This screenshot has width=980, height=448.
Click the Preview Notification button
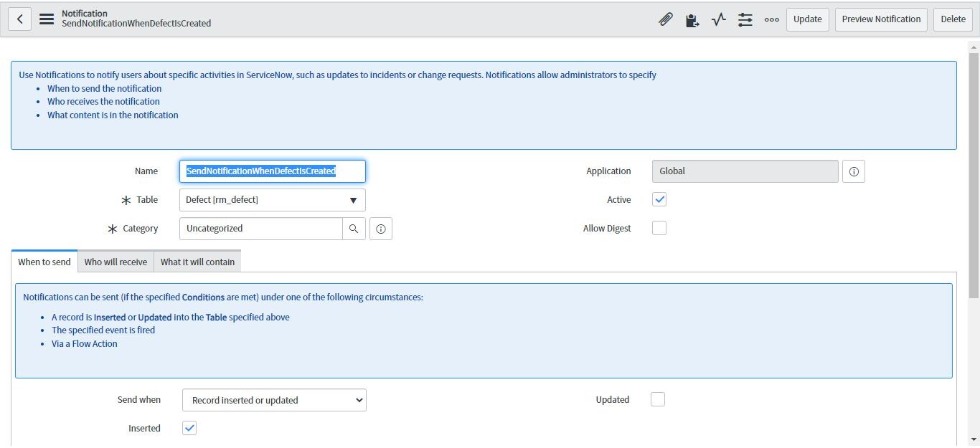[x=880, y=19]
